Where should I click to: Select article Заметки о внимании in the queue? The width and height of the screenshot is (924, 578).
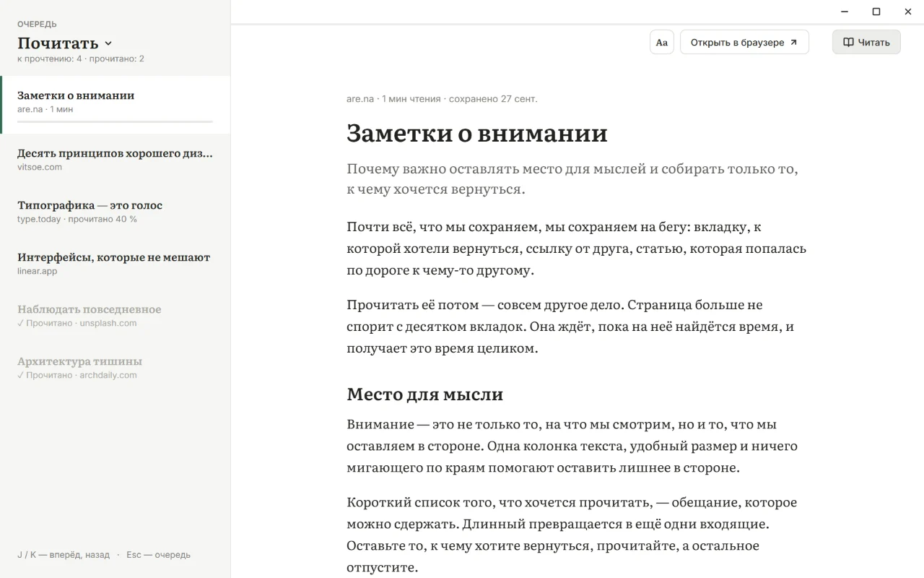coord(115,105)
